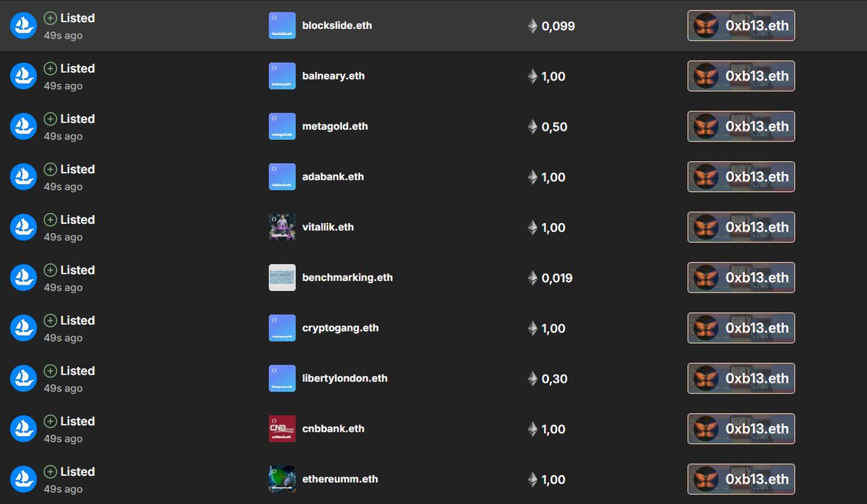Viewport: 867px width, 504px height.
Task: Click the Ethereum icon in cryptogang.eth row
Action: pos(532,329)
